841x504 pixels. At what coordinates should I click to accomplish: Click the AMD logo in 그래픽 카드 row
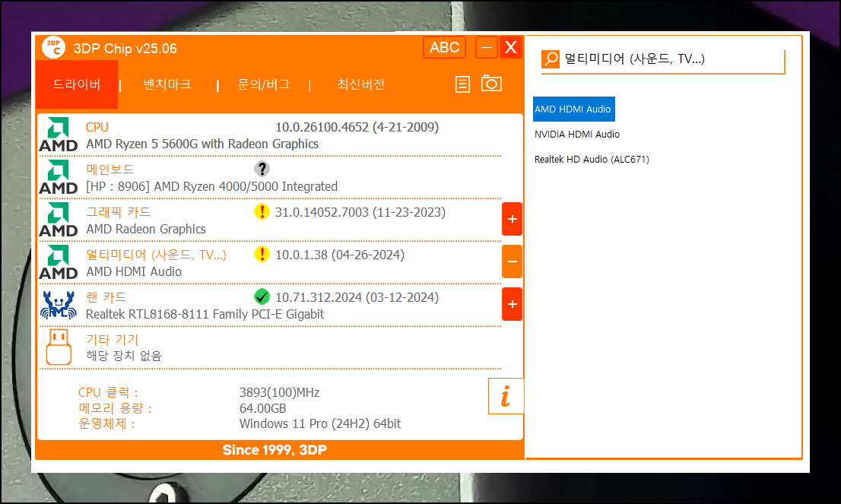[59, 220]
